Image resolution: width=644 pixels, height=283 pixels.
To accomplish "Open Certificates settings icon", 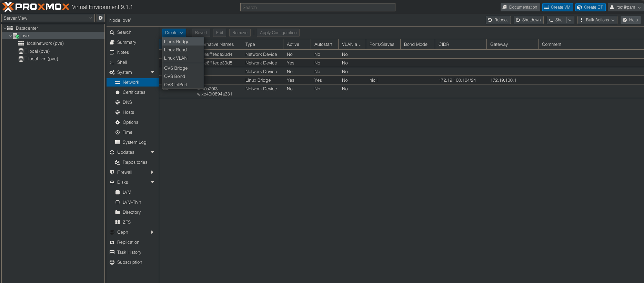I will [x=118, y=92].
